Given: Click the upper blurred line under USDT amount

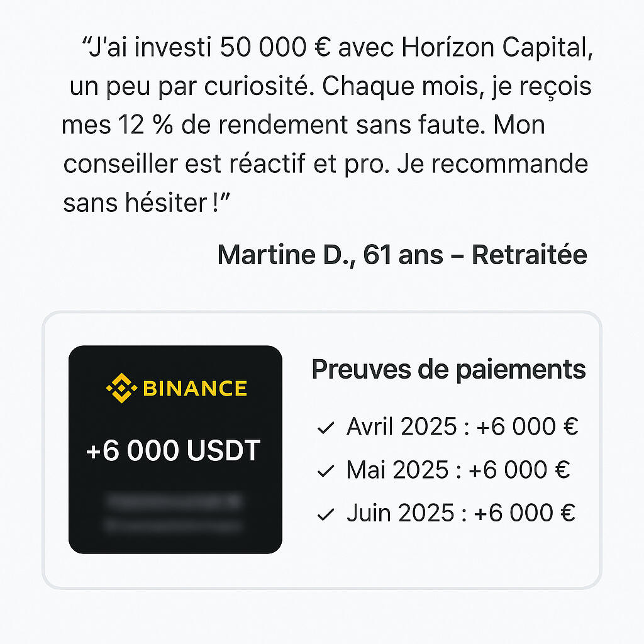Looking at the screenshot, I should (x=173, y=501).
